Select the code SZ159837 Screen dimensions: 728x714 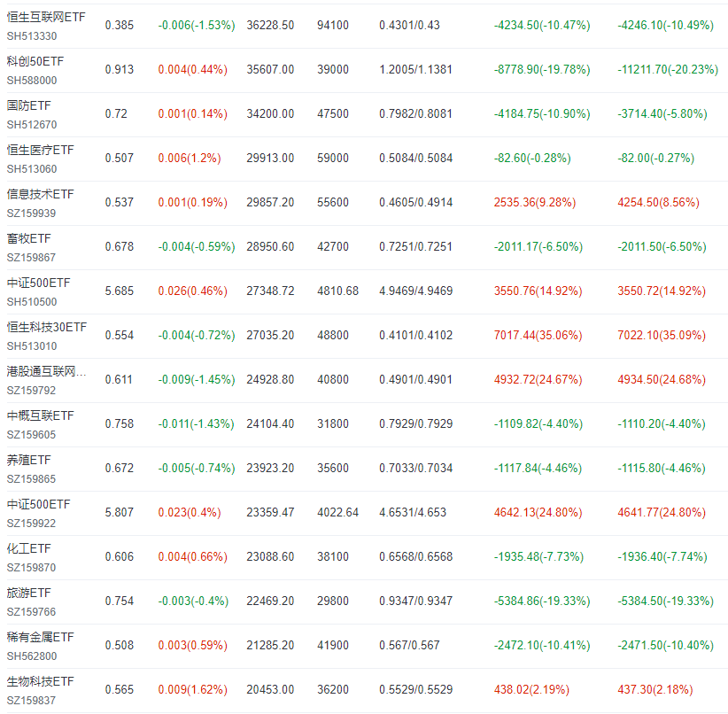coord(31,701)
